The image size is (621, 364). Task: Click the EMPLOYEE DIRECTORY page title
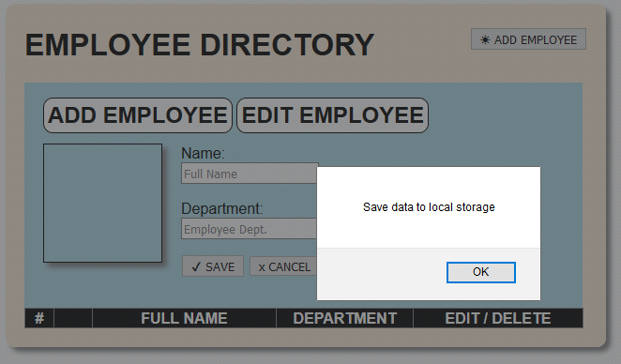200,45
